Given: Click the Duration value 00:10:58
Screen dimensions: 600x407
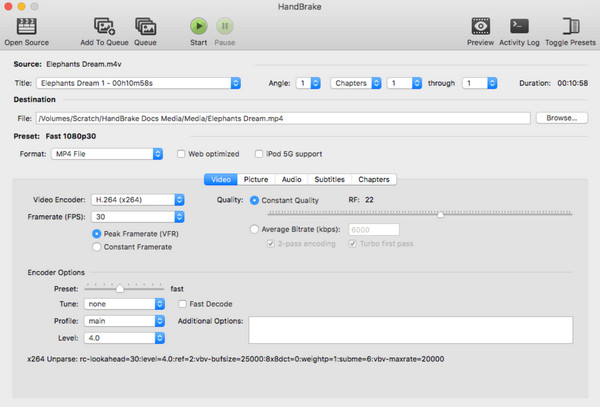Looking at the screenshot, I should (x=572, y=83).
